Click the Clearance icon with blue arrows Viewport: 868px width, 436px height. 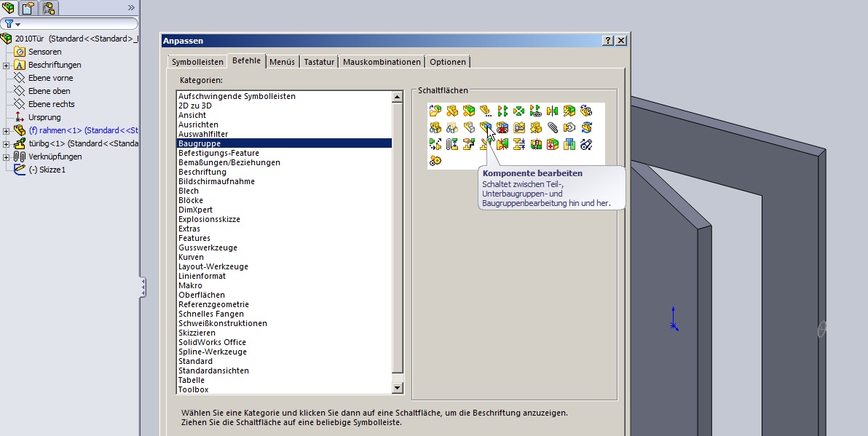coord(519,144)
